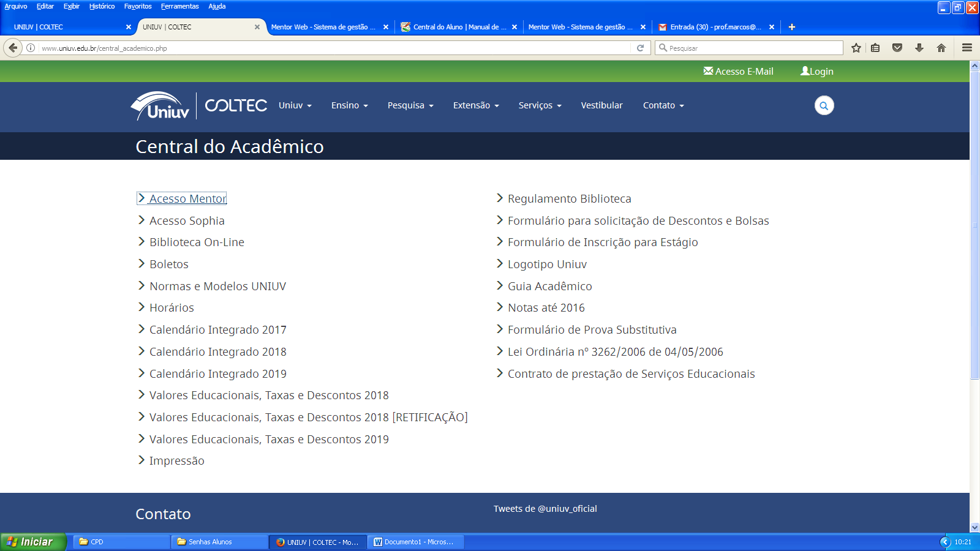Open the Firefox hamburger menu
Screen dimensions: 980x551
coord(967,48)
